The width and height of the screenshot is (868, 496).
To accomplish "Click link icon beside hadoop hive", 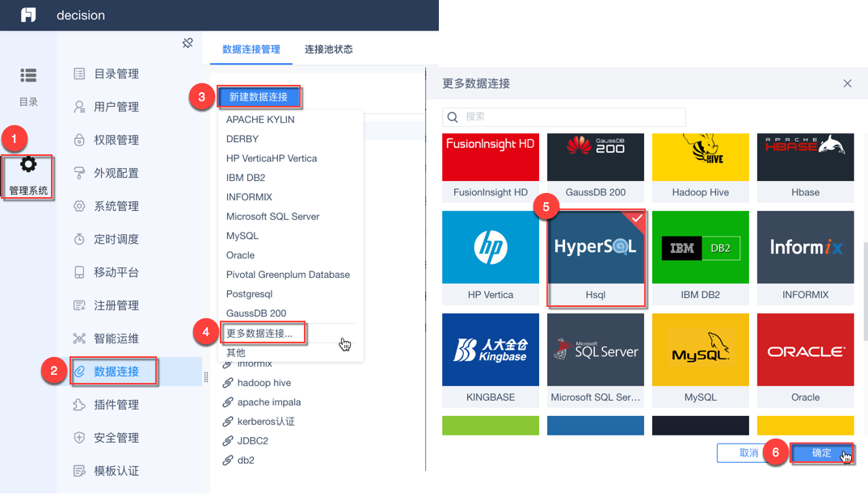I will pos(228,383).
